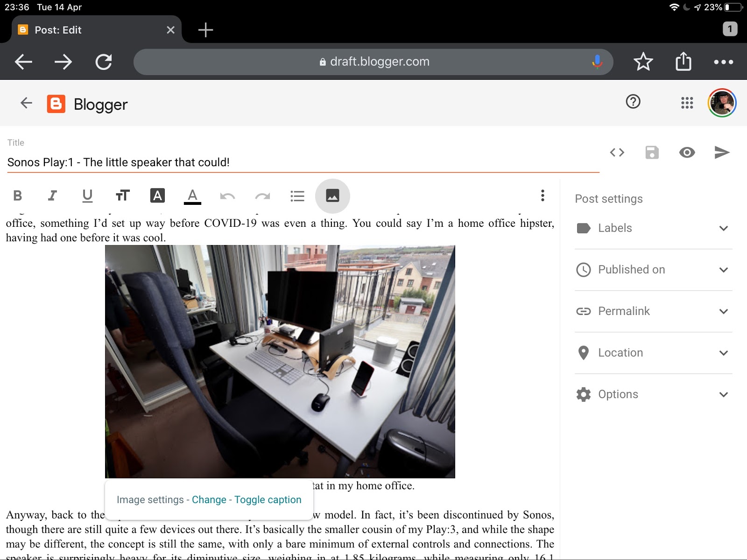Navigate browser forward
Screen dimensions: 747x560
(x=63, y=62)
